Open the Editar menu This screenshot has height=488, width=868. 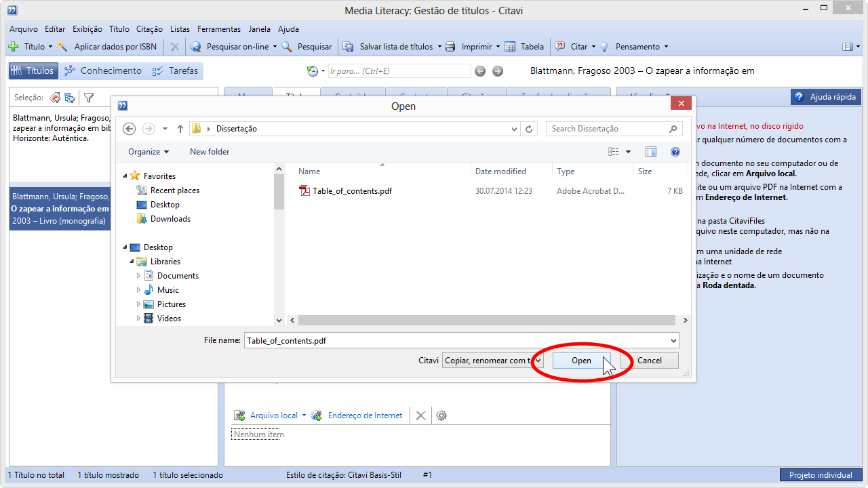[x=55, y=29]
